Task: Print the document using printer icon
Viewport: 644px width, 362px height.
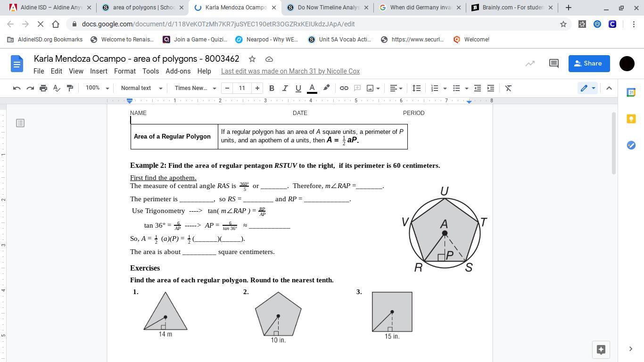Action: [x=43, y=88]
